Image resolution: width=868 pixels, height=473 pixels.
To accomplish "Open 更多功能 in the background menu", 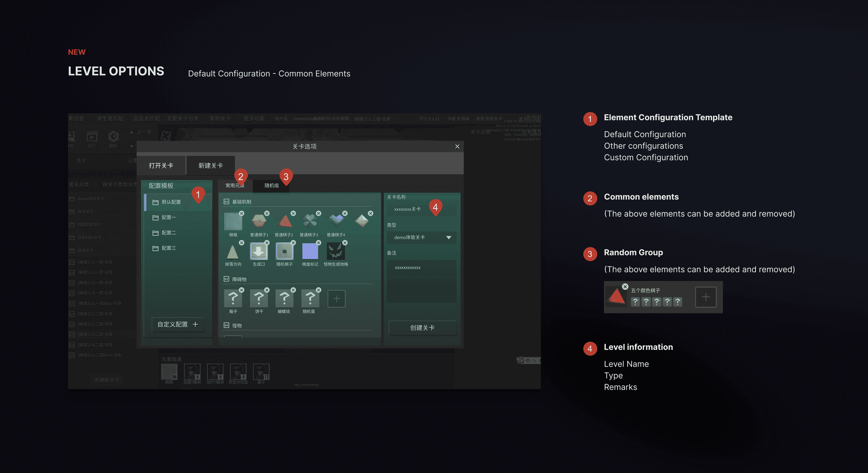I will [x=254, y=119].
